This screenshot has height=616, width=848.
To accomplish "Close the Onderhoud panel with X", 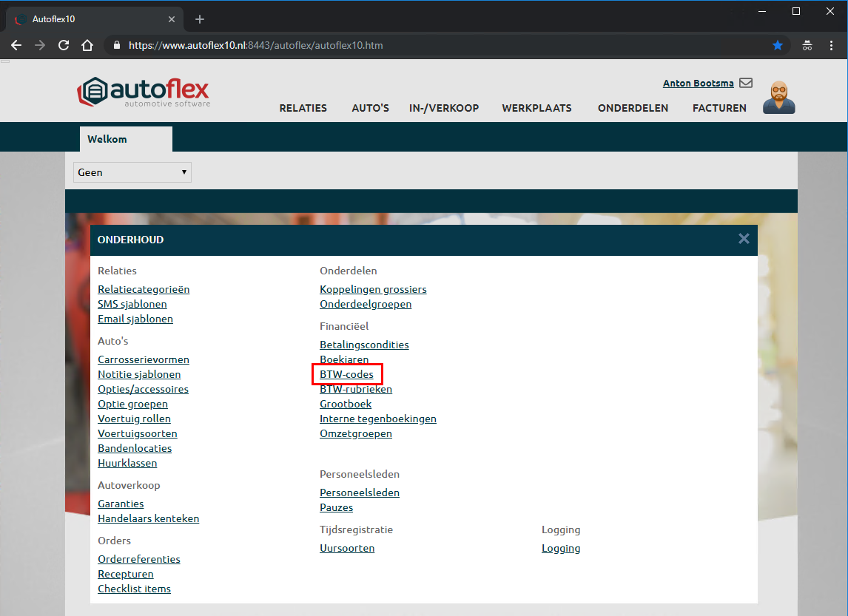I will 744,239.
